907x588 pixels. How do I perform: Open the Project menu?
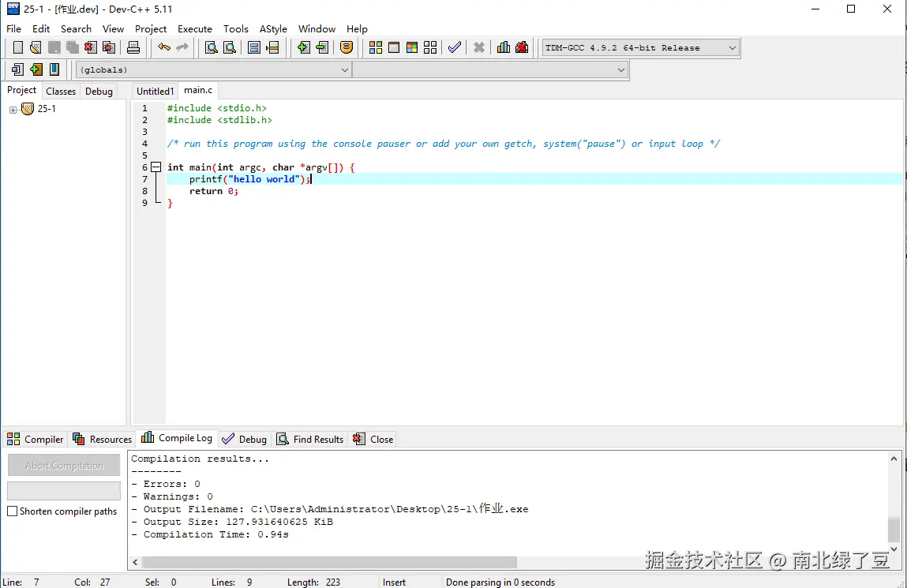151,28
